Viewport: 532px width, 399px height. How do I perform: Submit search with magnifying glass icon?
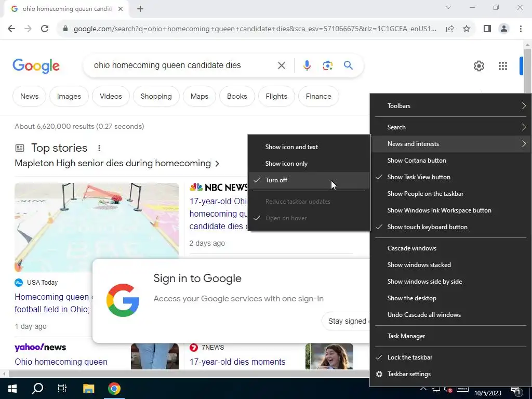pyautogui.click(x=349, y=65)
